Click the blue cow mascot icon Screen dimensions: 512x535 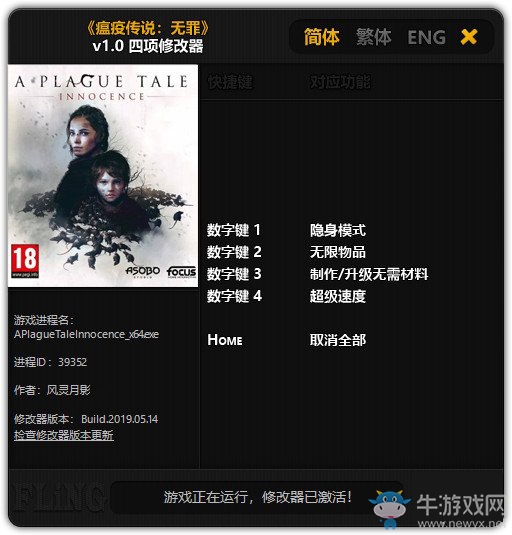[390, 507]
